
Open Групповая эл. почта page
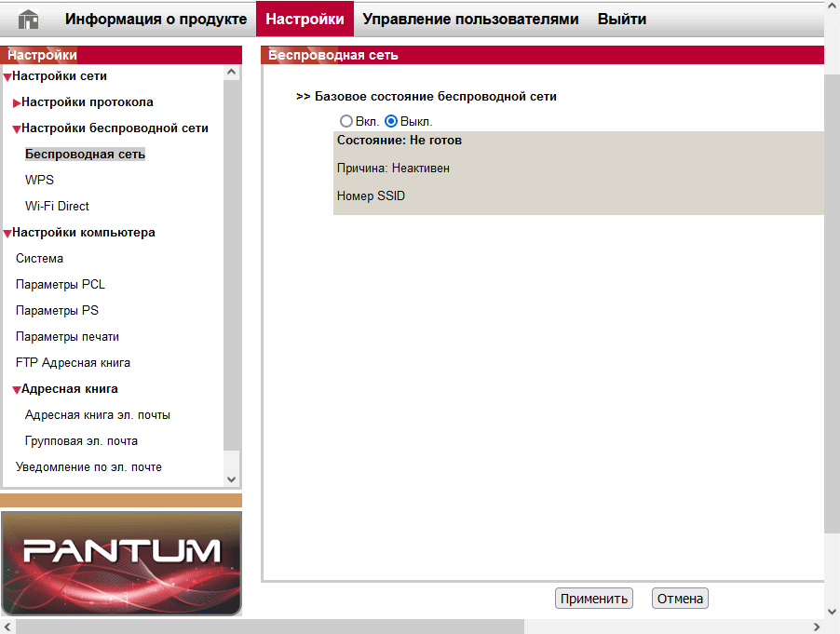[x=81, y=440]
